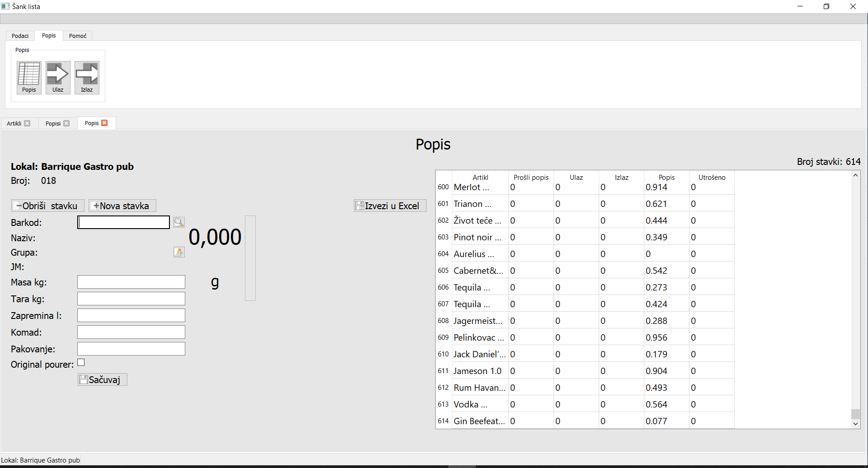
Task: Close the active Popis tab
Action: [x=105, y=123]
